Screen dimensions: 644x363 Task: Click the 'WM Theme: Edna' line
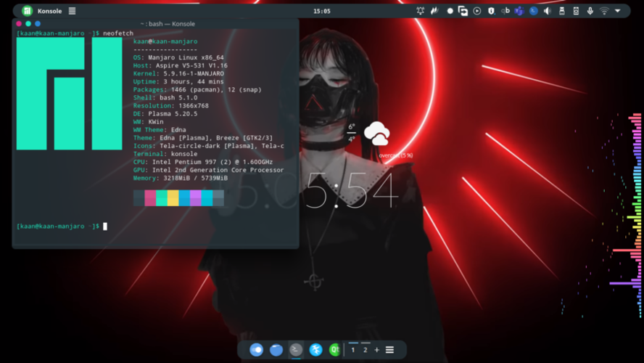[160, 129]
